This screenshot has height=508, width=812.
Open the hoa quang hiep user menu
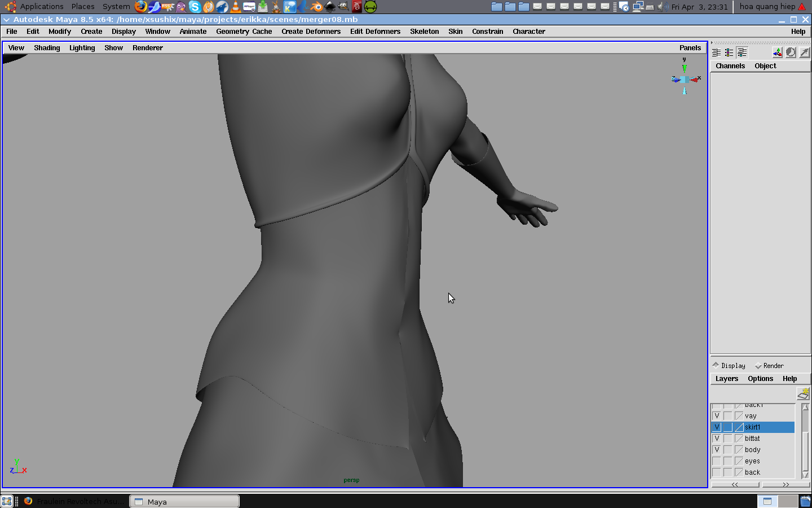[767, 7]
